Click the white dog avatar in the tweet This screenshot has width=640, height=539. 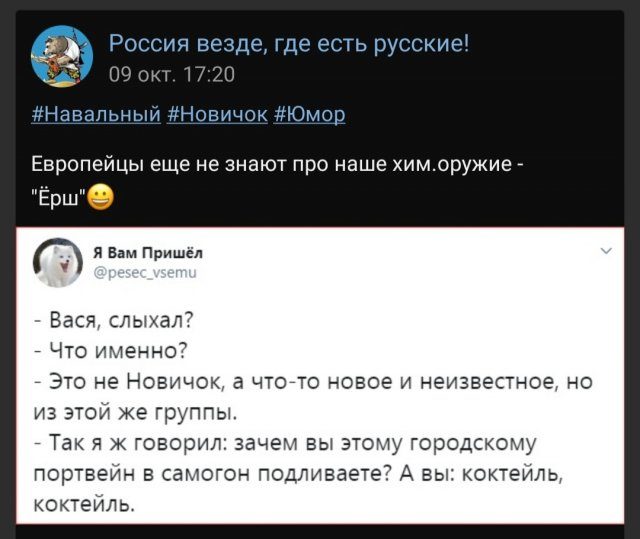pyautogui.click(x=59, y=263)
